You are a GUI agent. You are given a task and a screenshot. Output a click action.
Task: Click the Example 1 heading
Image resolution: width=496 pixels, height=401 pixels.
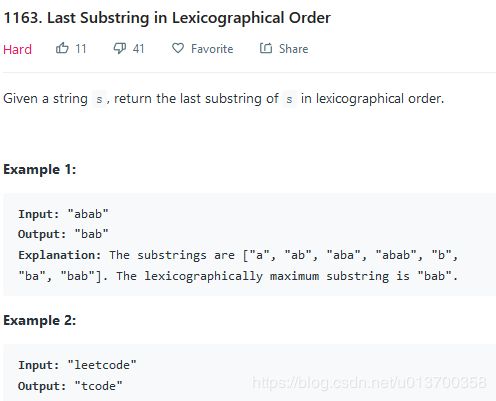coord(40,169)
